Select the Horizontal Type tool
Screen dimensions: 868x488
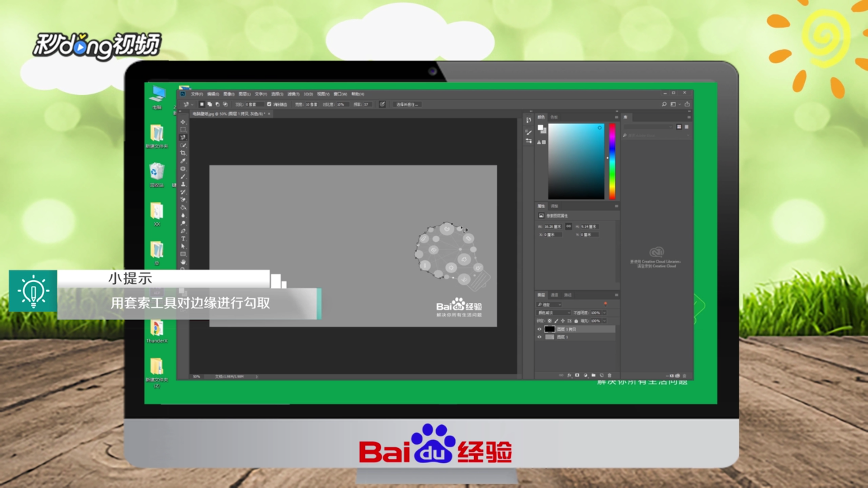click(x=183, y=239)
